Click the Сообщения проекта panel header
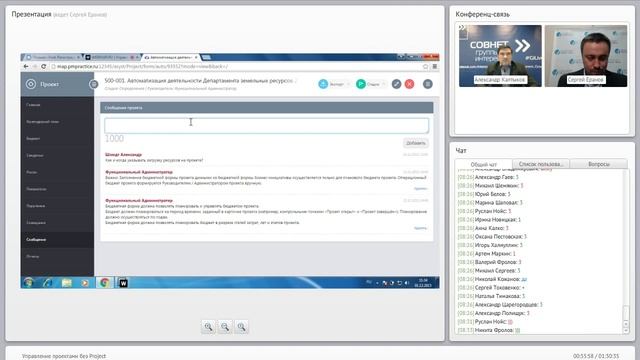The image size is (640, 360). (267, 108)
